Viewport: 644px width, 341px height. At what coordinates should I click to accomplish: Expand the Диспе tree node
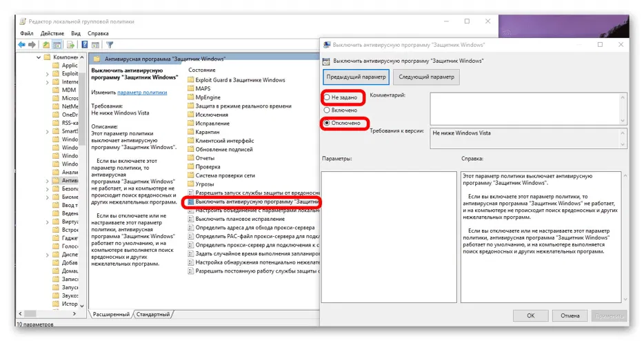48,255
